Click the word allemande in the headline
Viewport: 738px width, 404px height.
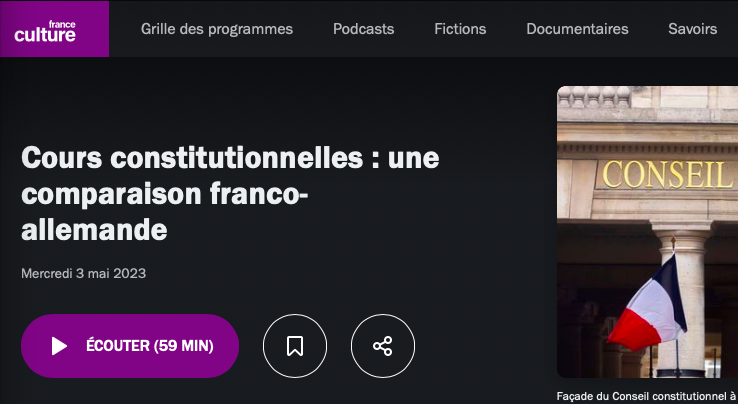tap(94, 230)
